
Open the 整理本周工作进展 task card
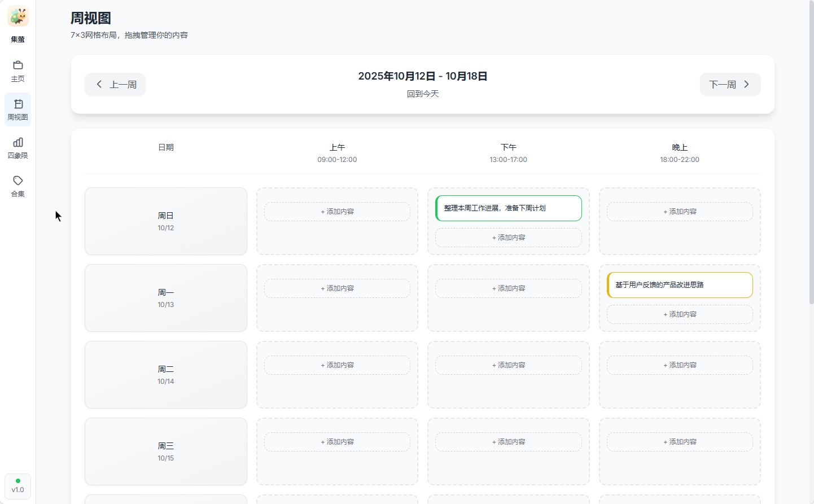[509, 208]
